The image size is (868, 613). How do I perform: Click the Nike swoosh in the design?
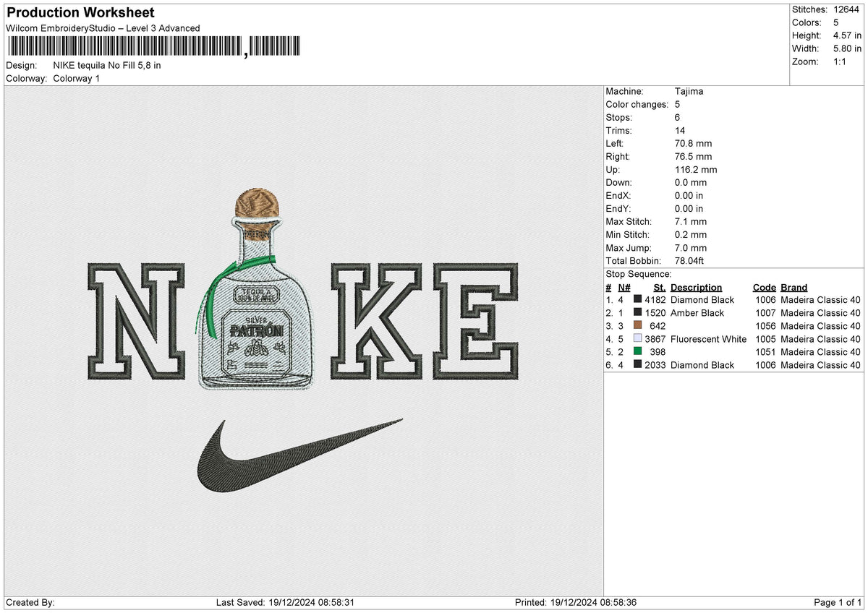click(x=299, y=455)
